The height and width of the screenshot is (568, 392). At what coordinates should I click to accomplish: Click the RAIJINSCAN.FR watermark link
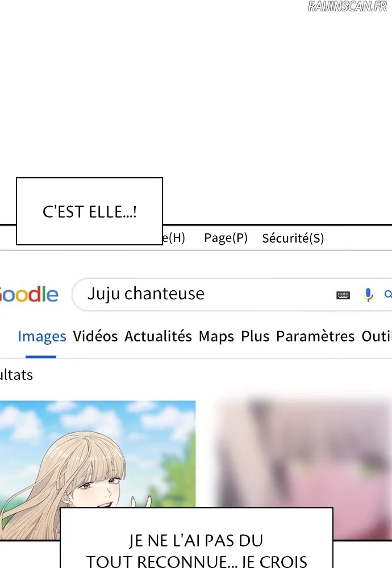point(348,6)
